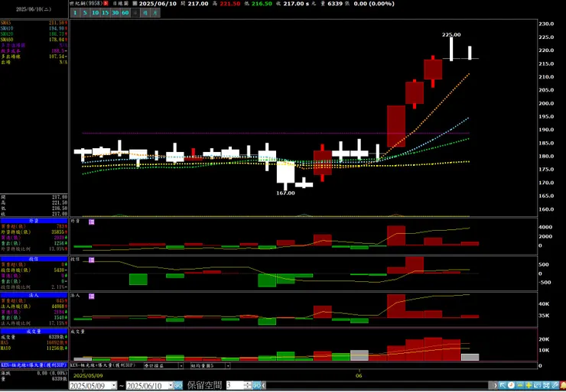Select the 1-minute timeframe button
Screen dimensions: 566x392
click(75, 13)
